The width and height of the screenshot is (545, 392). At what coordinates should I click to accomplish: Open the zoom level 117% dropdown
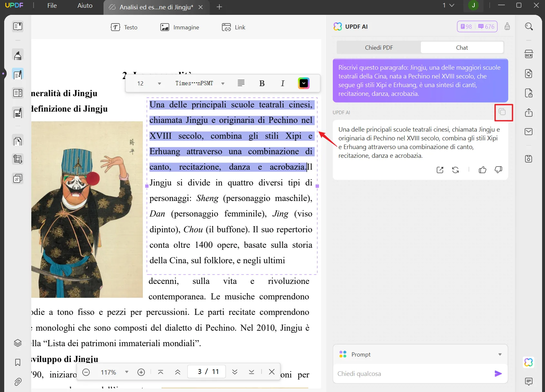click(127, 372)
